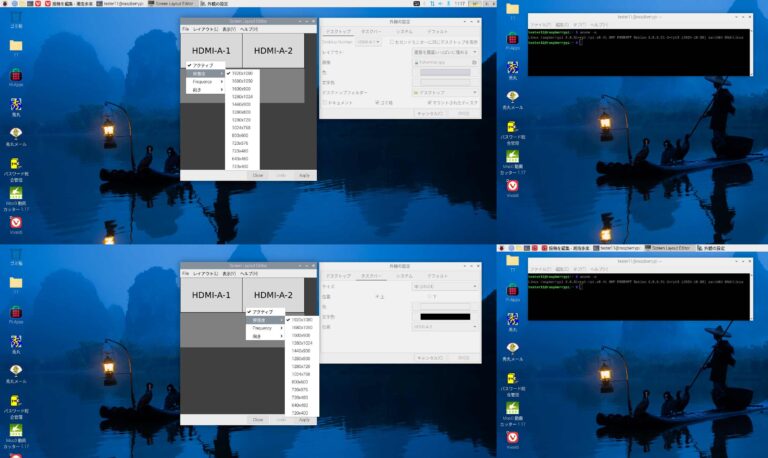Switch to the デフォルト tab in upper 外観の設定
This screenshot has width=768, height=458.
(437, 31)
